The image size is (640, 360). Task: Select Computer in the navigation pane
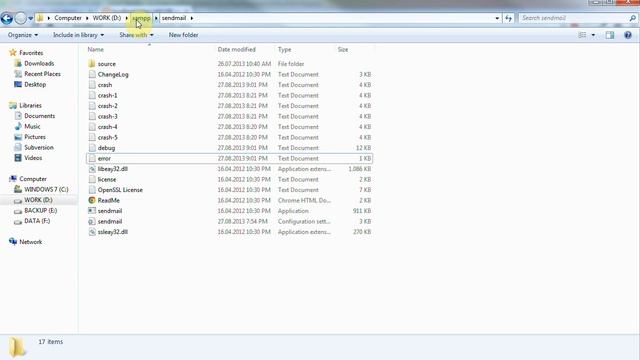(x=33, y=179)
